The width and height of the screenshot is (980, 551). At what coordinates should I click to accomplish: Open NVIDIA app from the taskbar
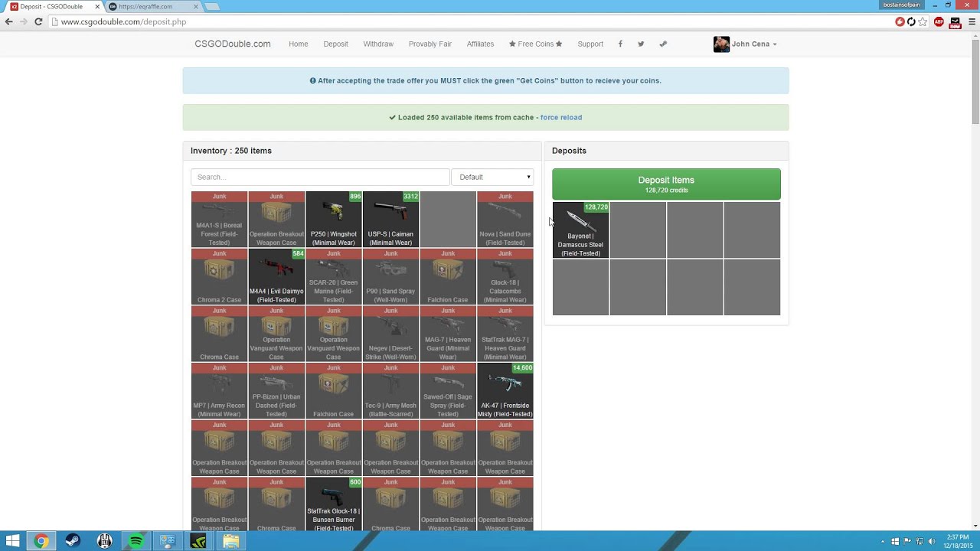pos(199,541)
